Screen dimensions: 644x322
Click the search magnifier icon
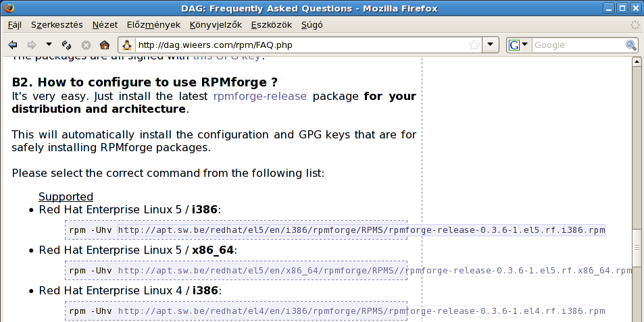(x=631, y=45)
